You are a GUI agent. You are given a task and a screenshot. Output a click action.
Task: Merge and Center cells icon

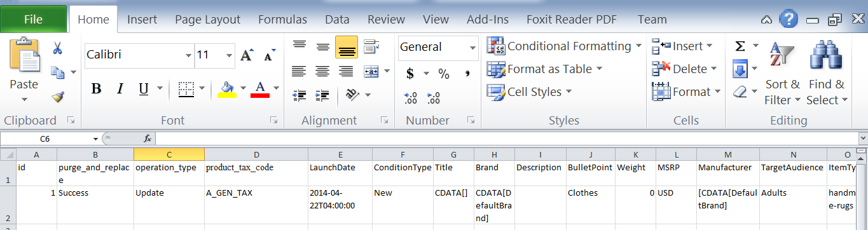(371, 71)
